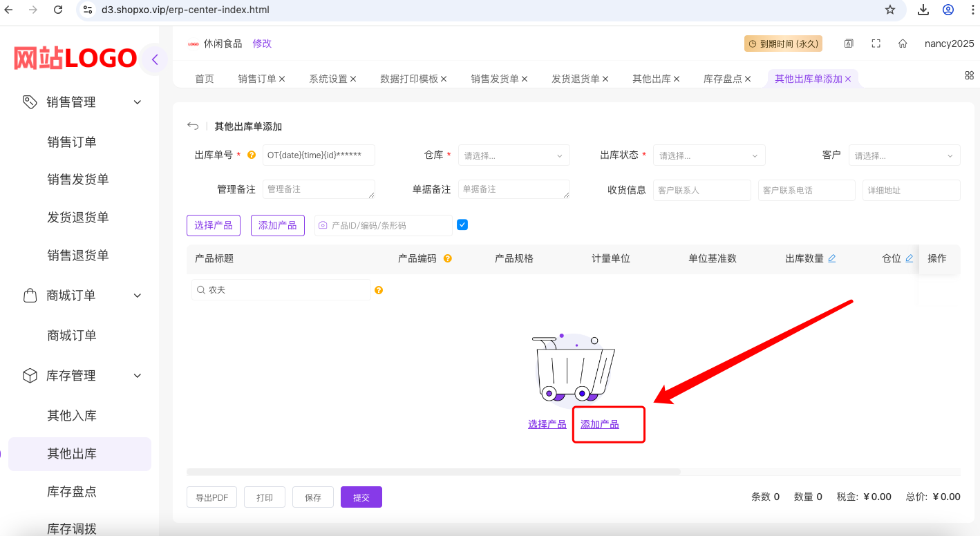Open the browser profile icon

pos(948,10)
